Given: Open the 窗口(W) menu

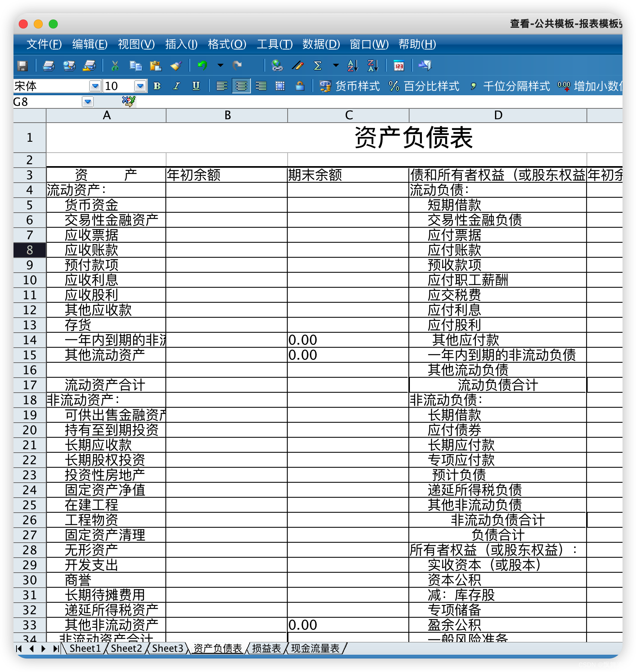Looking at the screenshot, I should tap(369, 44).
